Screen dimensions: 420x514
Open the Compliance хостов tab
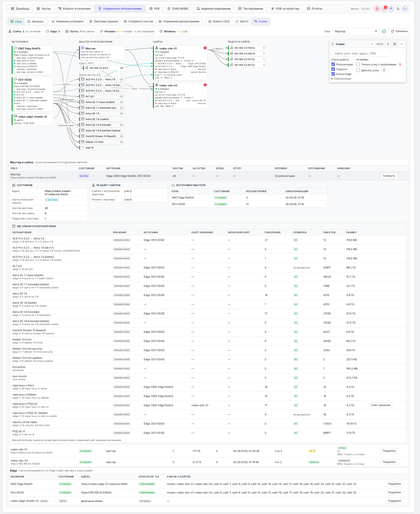(138, 21)
